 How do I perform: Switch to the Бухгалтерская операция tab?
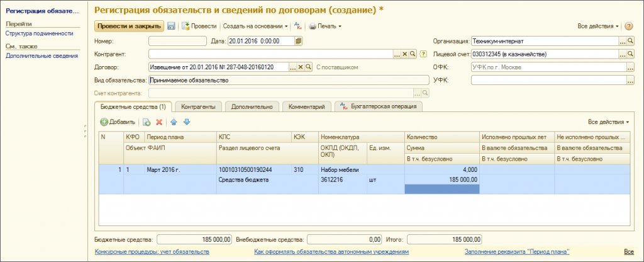pyautogui.click(x=379, y=106)
